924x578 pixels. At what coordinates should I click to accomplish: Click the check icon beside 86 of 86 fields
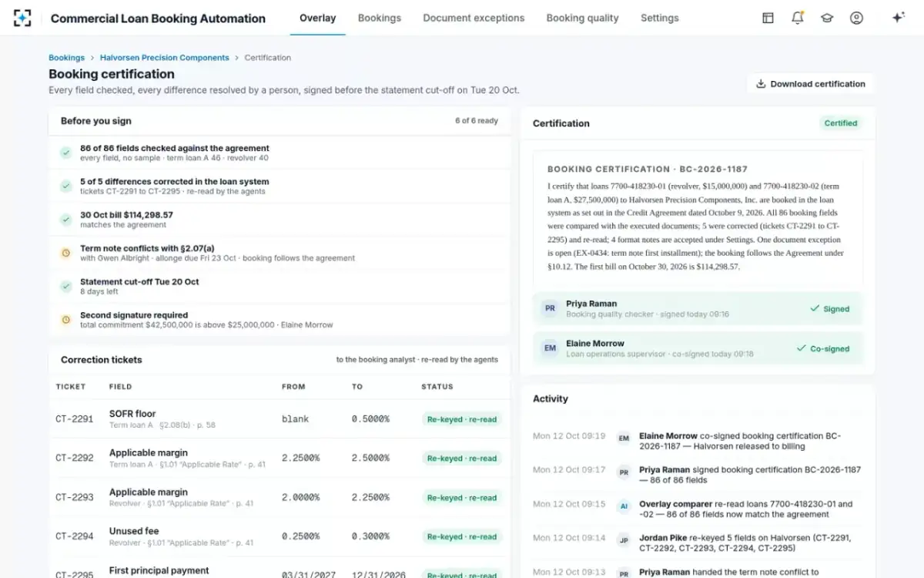tap(65, 153)
